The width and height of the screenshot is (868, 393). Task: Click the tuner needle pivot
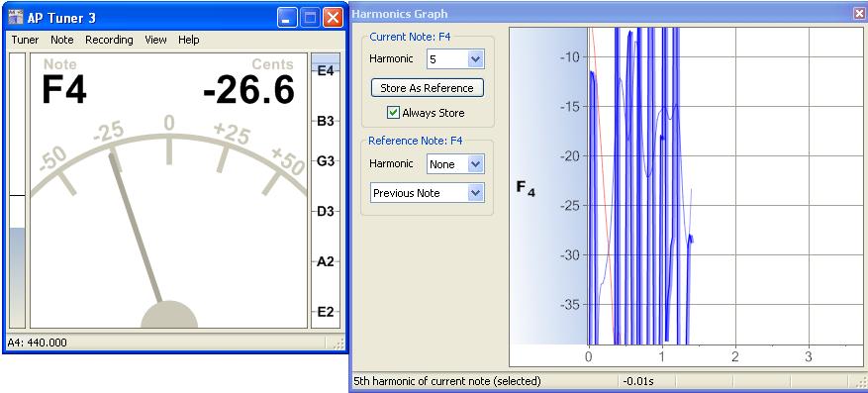(169, 315)
